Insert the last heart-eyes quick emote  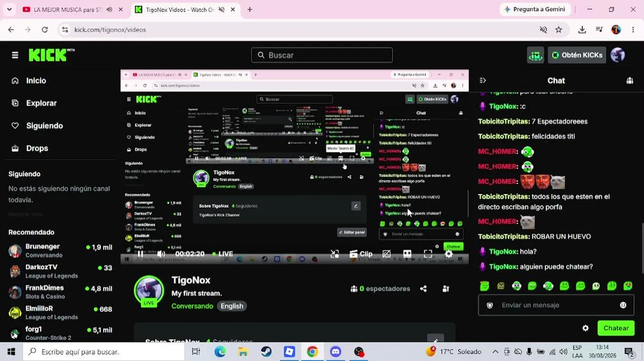(628, 286)
